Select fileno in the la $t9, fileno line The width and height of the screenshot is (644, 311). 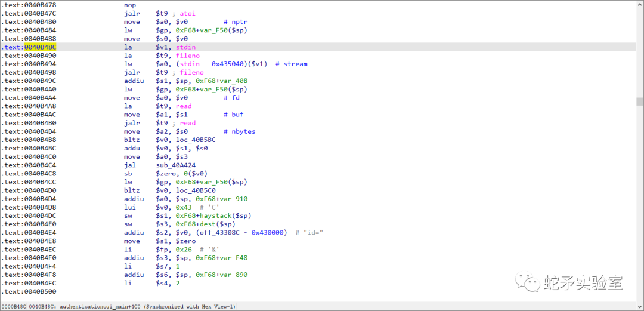tap(188, 56)
